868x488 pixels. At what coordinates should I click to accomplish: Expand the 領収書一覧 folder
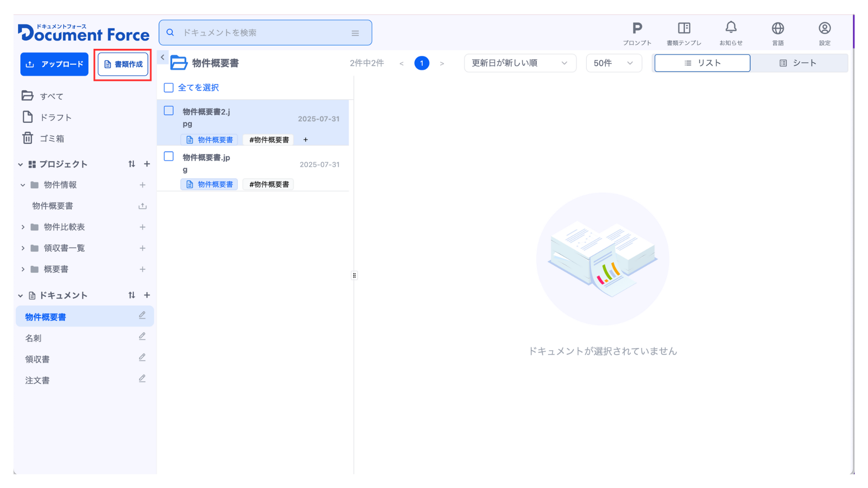coord(23,248)
